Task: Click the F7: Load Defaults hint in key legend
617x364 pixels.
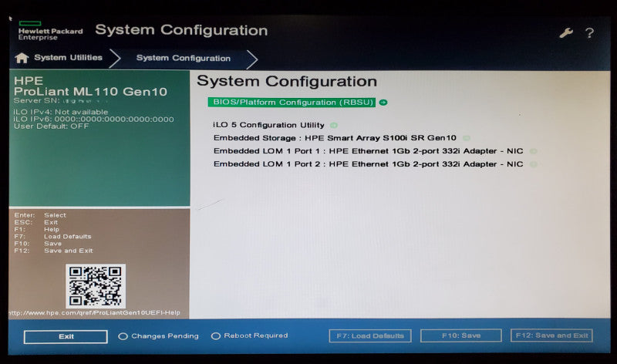Action: click(52, 237)
